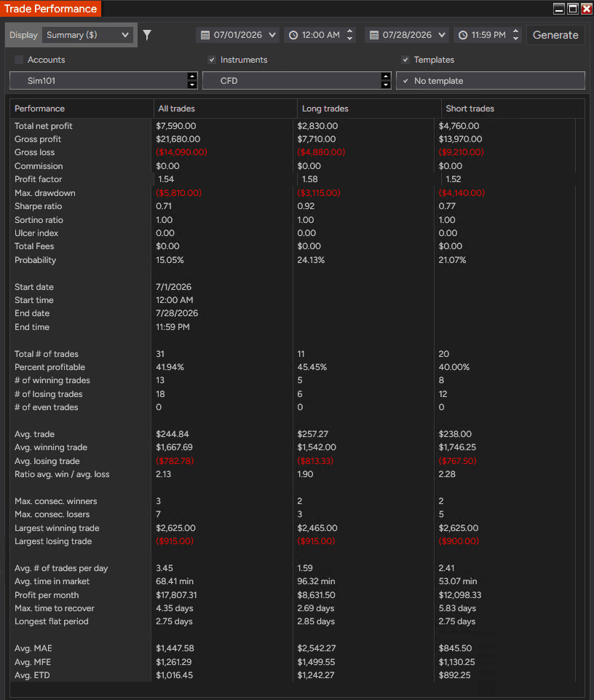Viewport: 594px width, 700px height.
Task: Decrease the 12:00 AM start time
Action: point(349,39)
